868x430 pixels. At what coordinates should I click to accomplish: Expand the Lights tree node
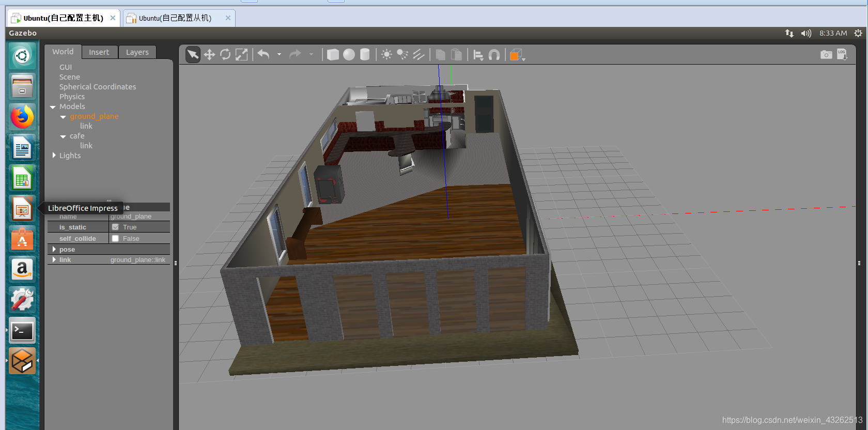click(x=54, y=156)
